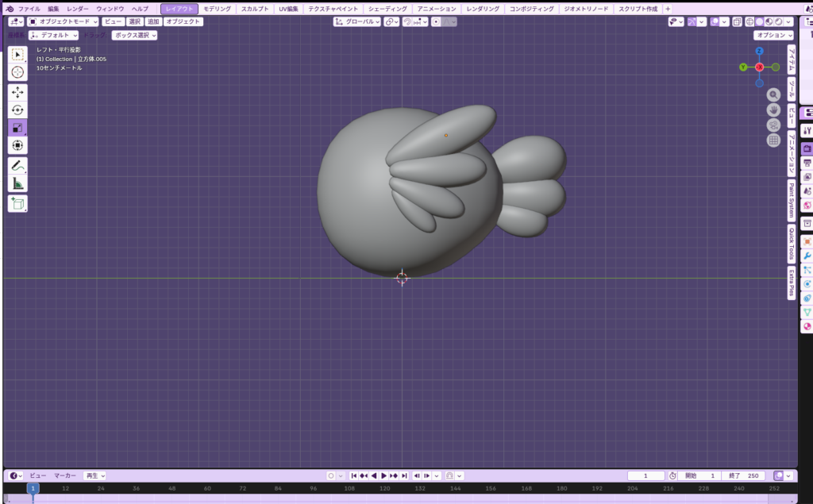This screenshot has height=504, width=813.
Task: Select the Move tool in toolbar
Action: point(17,92)
